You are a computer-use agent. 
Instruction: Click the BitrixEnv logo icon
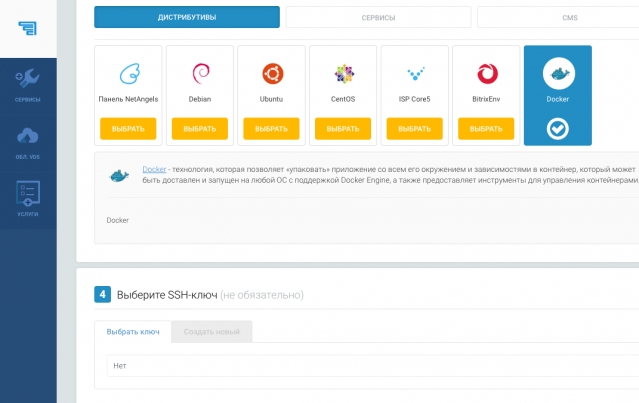point(487,74)
